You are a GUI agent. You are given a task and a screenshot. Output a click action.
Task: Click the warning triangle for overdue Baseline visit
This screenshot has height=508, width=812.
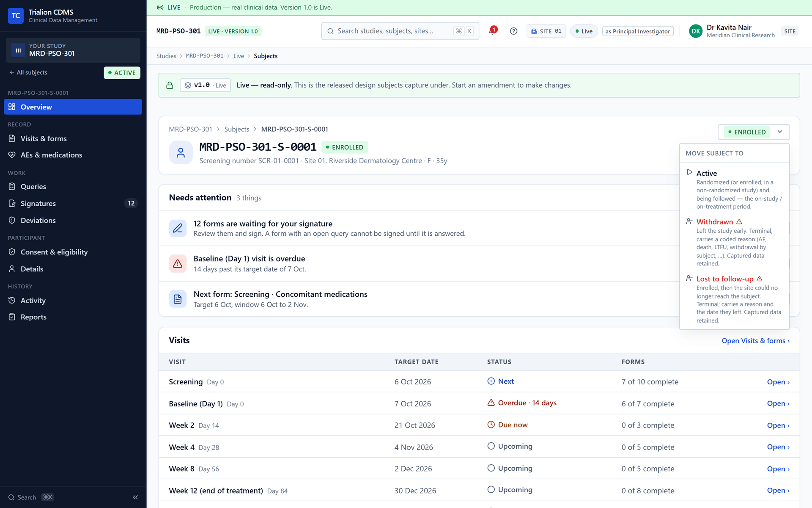point(178,264)
